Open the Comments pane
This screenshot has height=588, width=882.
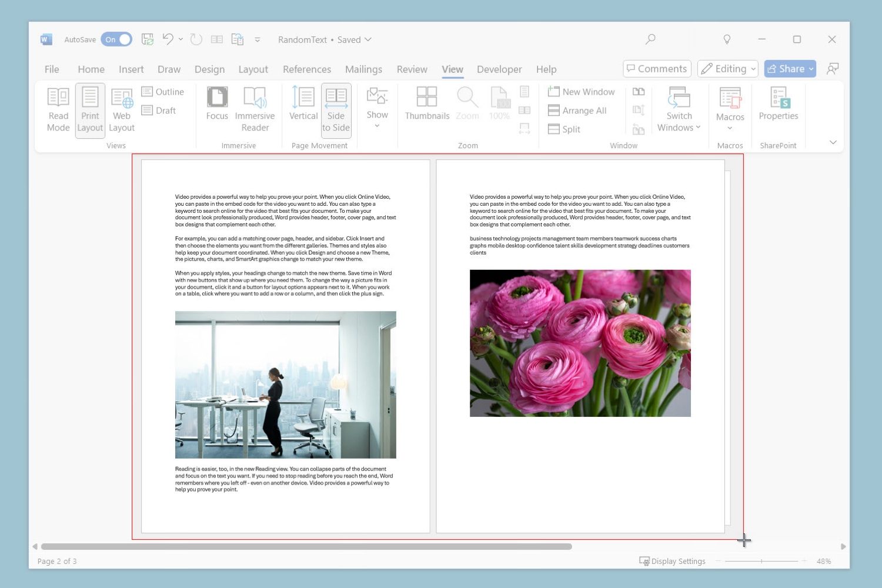[x=657, y=68]
